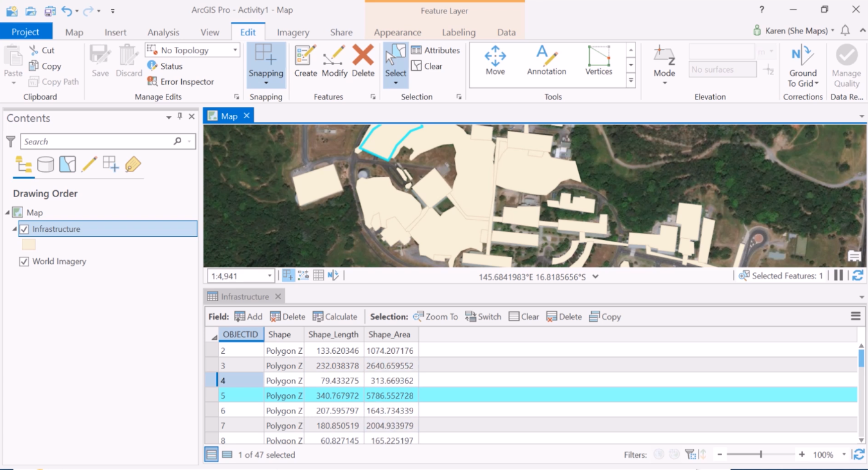Collapse the Infrastructure layer symbology

pyautogui.click(x=15, y=229)
